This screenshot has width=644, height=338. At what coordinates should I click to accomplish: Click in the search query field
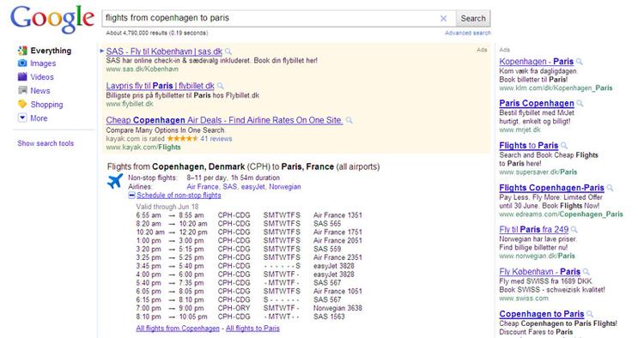(271, 19)
